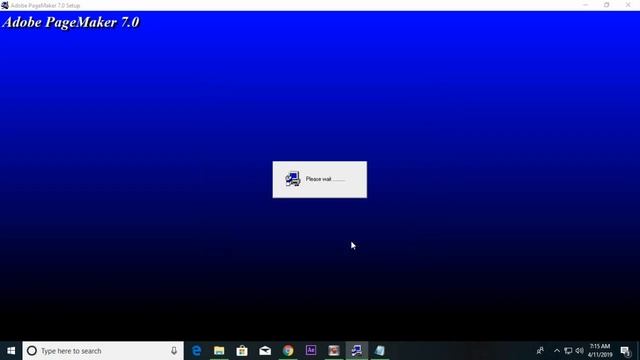Open the Windows Start menu
This screenshot has height=360, width=640.
pos(11,351)
